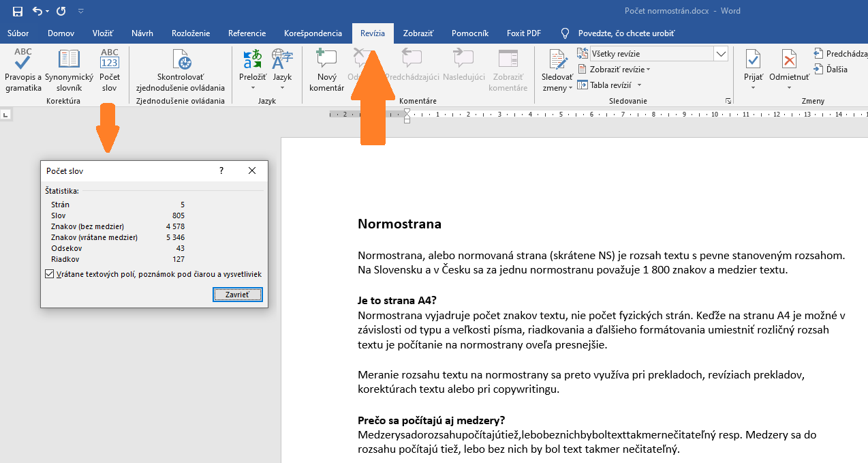Click the 'Znakov (vrátane medzier)' statistic row

coord(118,237)
